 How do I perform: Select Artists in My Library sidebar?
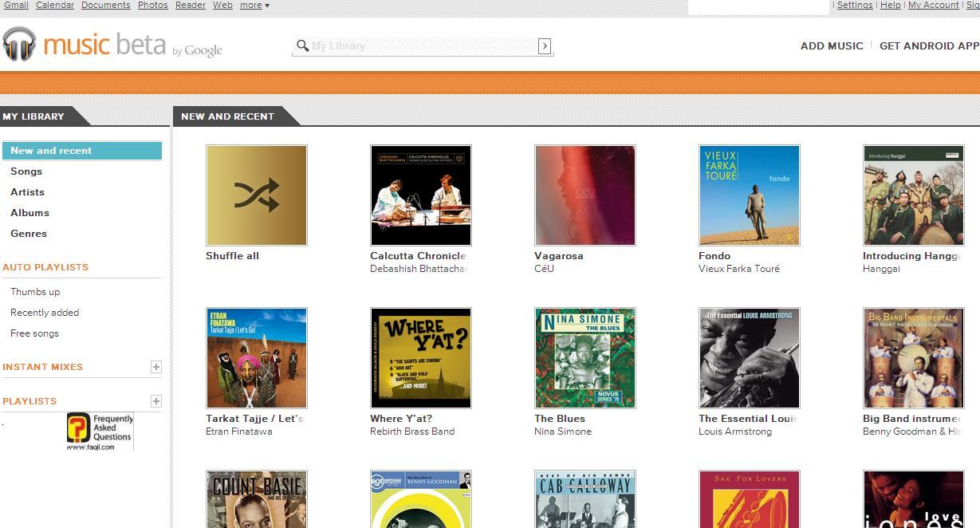coord(27,192)
